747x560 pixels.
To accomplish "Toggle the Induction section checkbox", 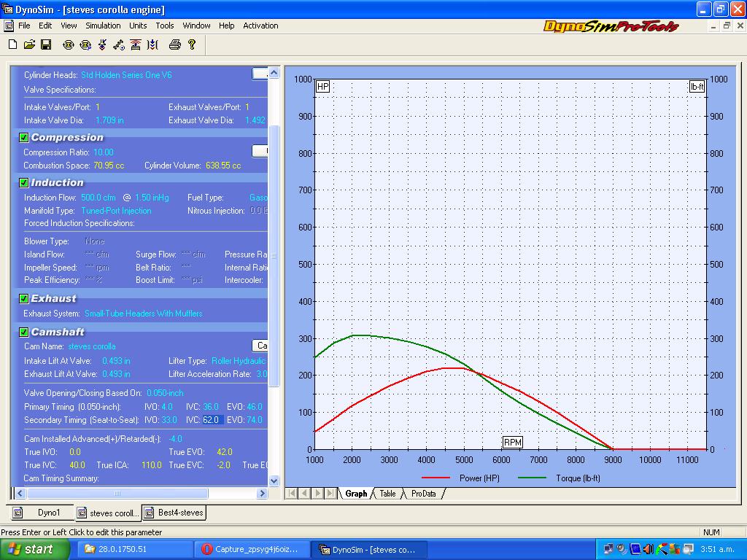I will coord(23,182).
